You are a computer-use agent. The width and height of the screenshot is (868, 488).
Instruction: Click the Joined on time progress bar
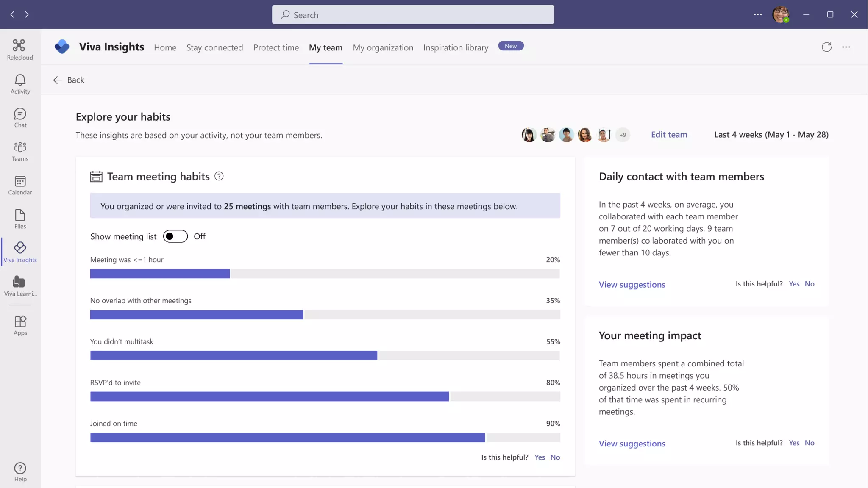click(x=325, y=437)
